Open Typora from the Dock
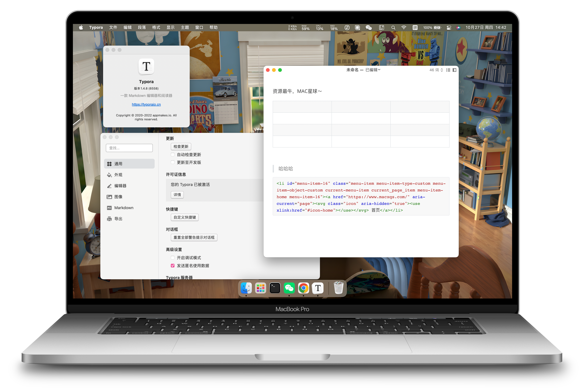585x392 pixels. click(318, 288)
